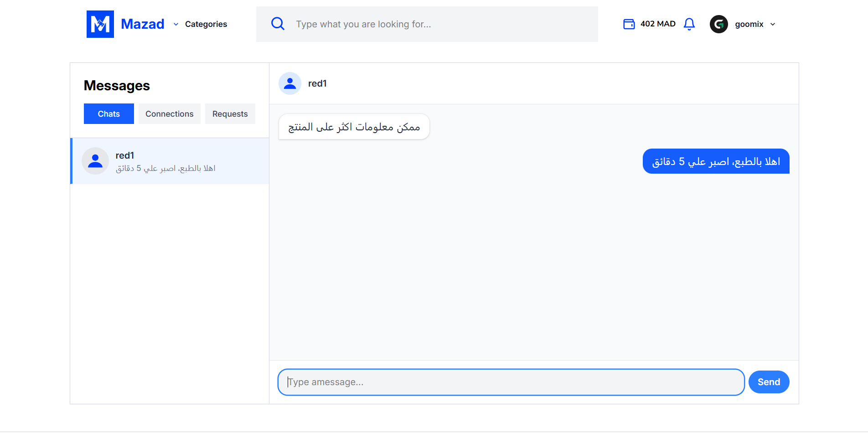Open the Categories menu label

(206, 24)
